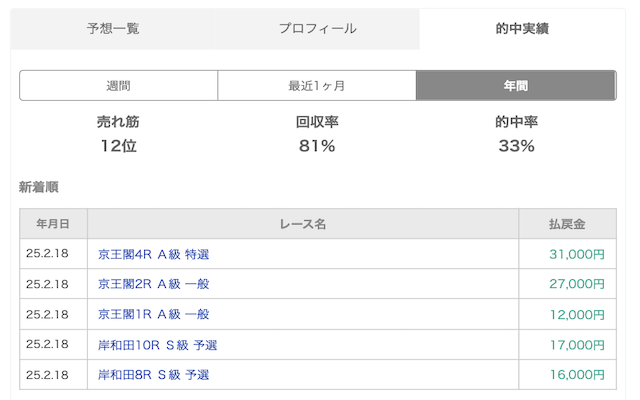640x400 pixels.
Task: Click the 回収率 81% statistic
Action: click(x=317, y=134)
